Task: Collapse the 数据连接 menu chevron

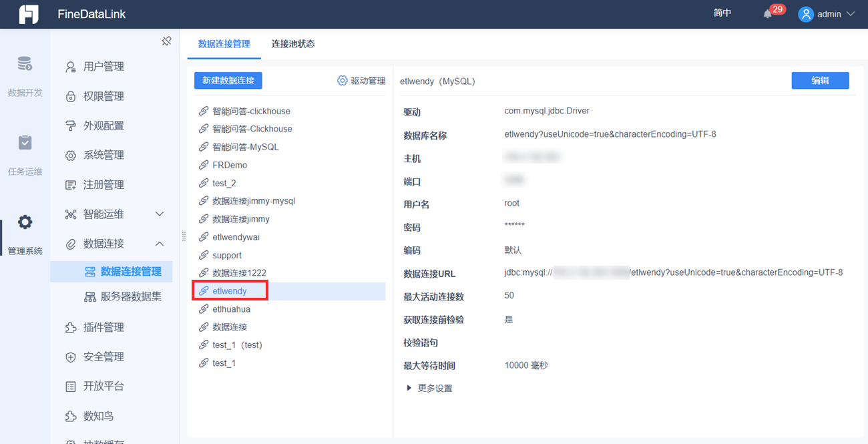Action: 160,244
